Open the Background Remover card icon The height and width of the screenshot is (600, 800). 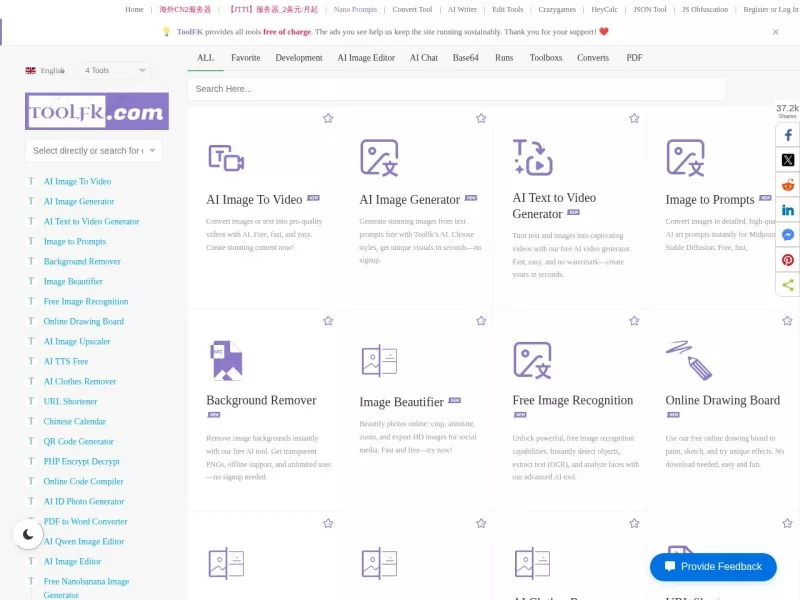[226, 360]
